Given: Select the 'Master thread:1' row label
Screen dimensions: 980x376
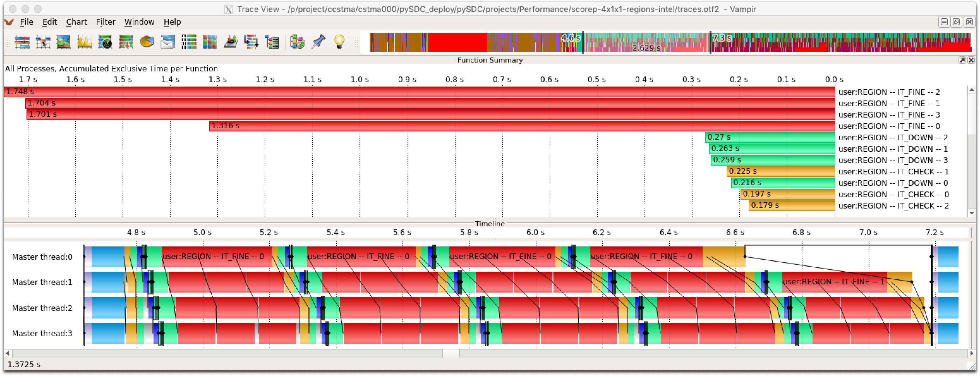Looking at the screenshot, I should [42, 282].
